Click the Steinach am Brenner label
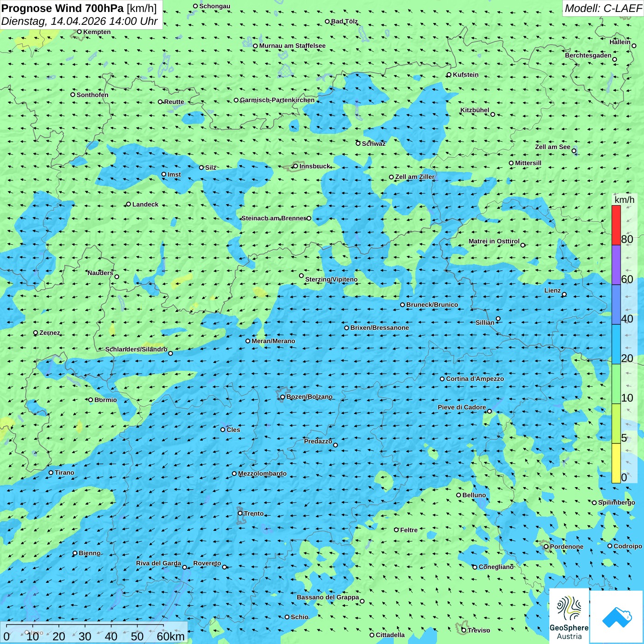 [x=274, y=218]
